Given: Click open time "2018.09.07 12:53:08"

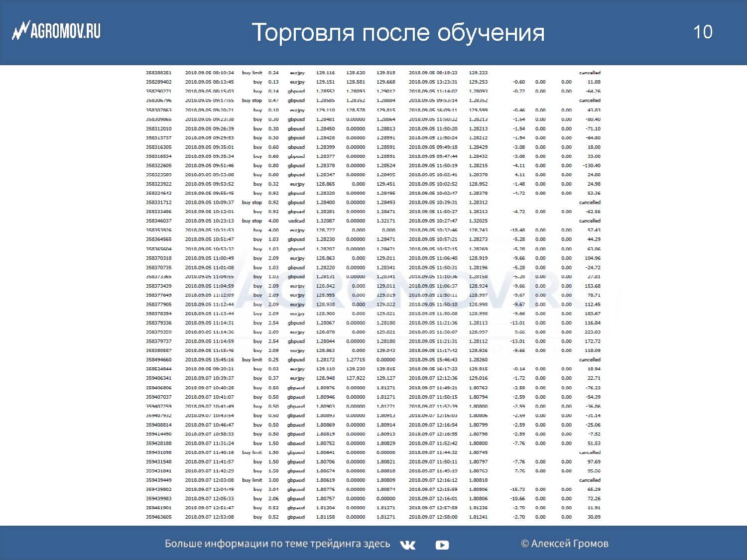Looking at the screenshot, I should 209,517.
